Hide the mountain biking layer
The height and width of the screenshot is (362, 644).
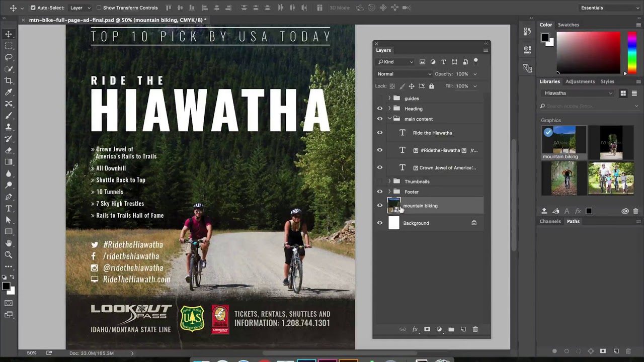tap(380, 206)
